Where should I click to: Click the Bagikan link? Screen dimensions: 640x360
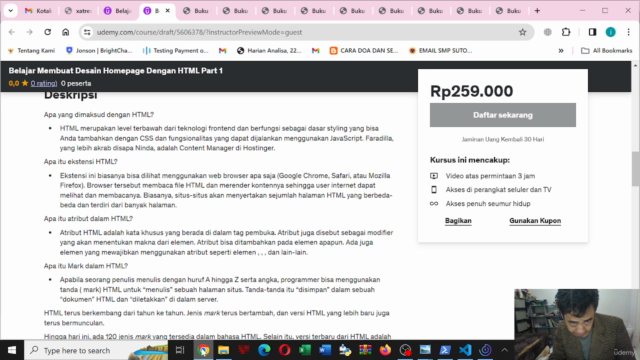(458, 221)
